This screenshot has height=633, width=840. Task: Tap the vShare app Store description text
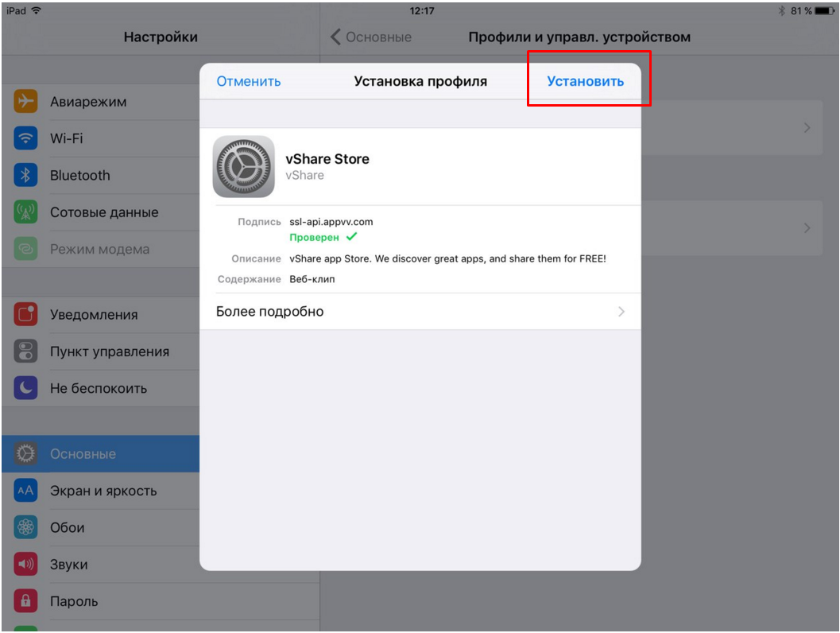(x=448, y=259)
